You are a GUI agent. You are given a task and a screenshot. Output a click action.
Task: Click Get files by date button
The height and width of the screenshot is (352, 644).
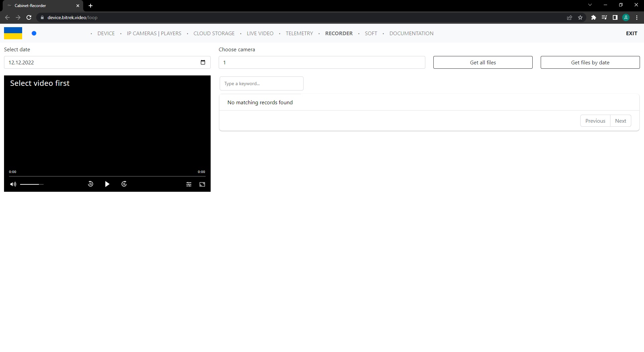(x=590, y=62)
